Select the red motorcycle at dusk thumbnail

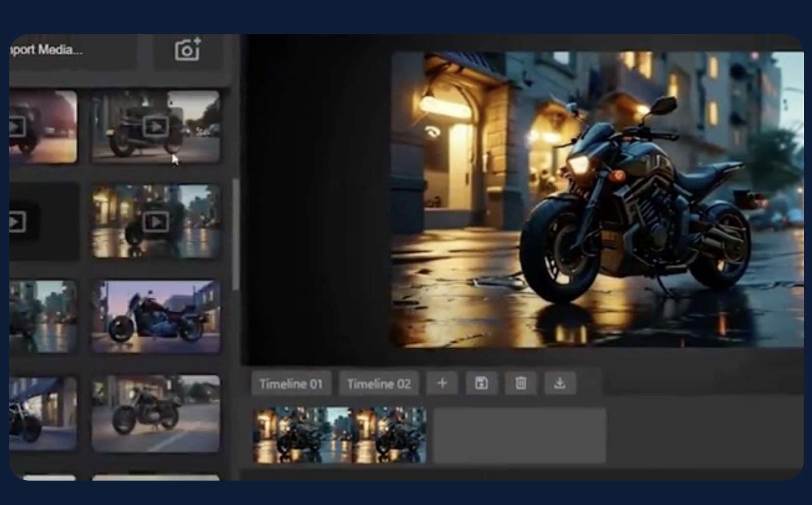click(x=156, y=317)
